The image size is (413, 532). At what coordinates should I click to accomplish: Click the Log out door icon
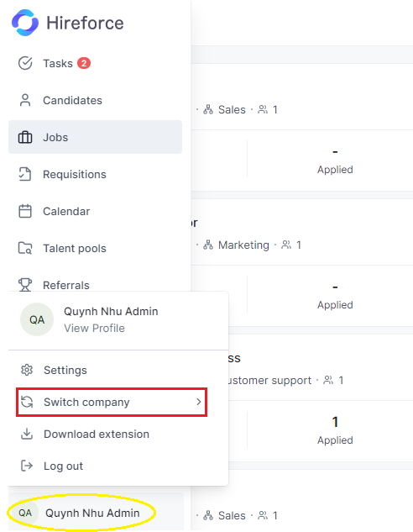(x=27, y=466)
